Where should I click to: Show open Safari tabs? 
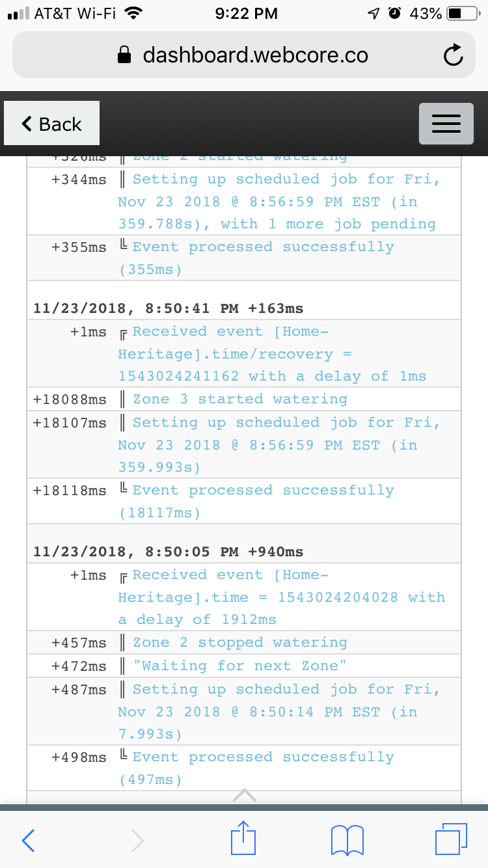[451, 839]
